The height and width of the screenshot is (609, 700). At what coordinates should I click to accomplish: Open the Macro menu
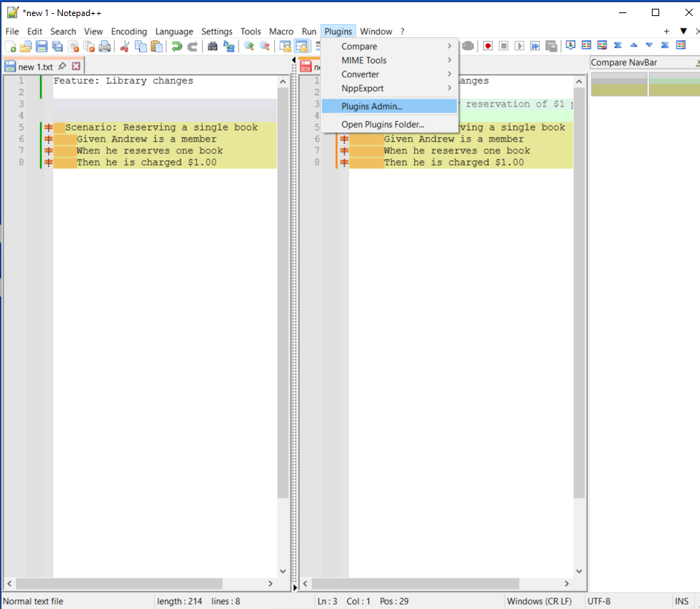click(x=281, y=31)
